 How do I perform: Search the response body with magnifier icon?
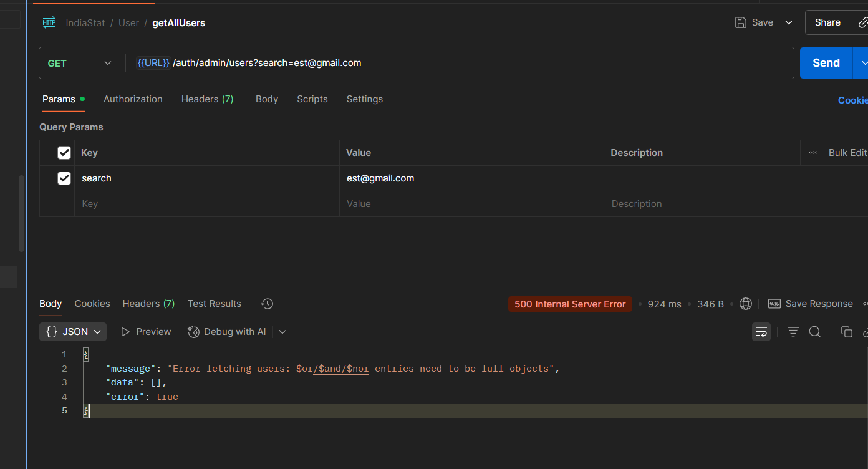click(814, 332)
